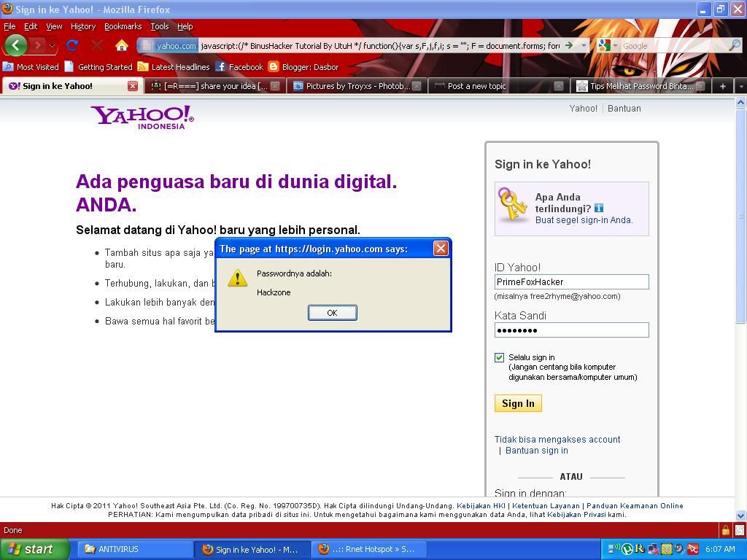Open Panduan Keamanan Online footer link
This screenshot has height=560, width=747.
[635, 506]
